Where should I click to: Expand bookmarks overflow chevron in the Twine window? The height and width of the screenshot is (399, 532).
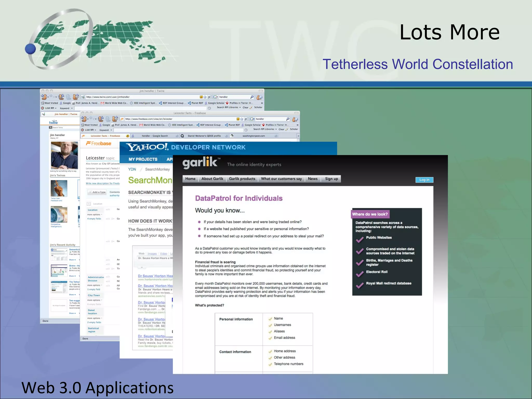pyautogui.click(x=262, y=103)
